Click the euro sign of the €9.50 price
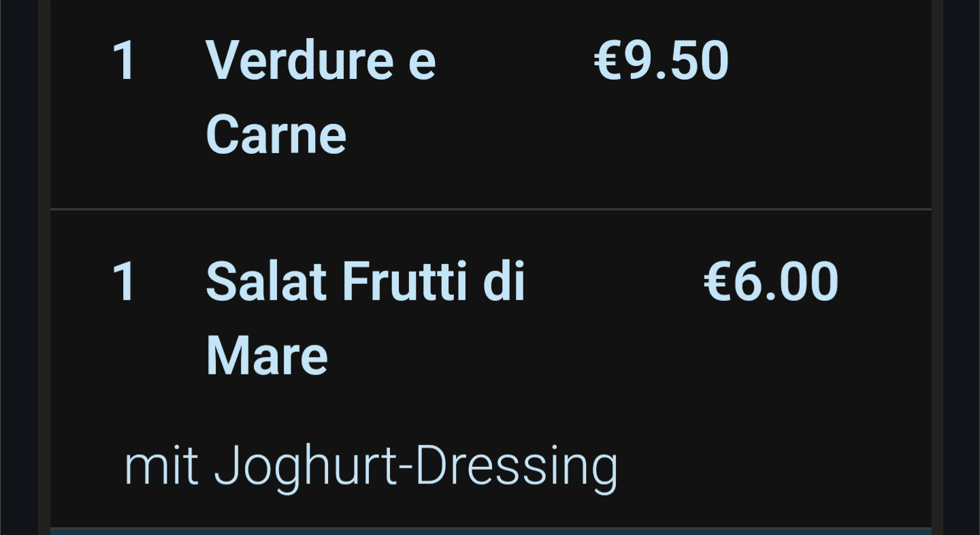This screenshot has width=980, height=535. click(609, 62)
